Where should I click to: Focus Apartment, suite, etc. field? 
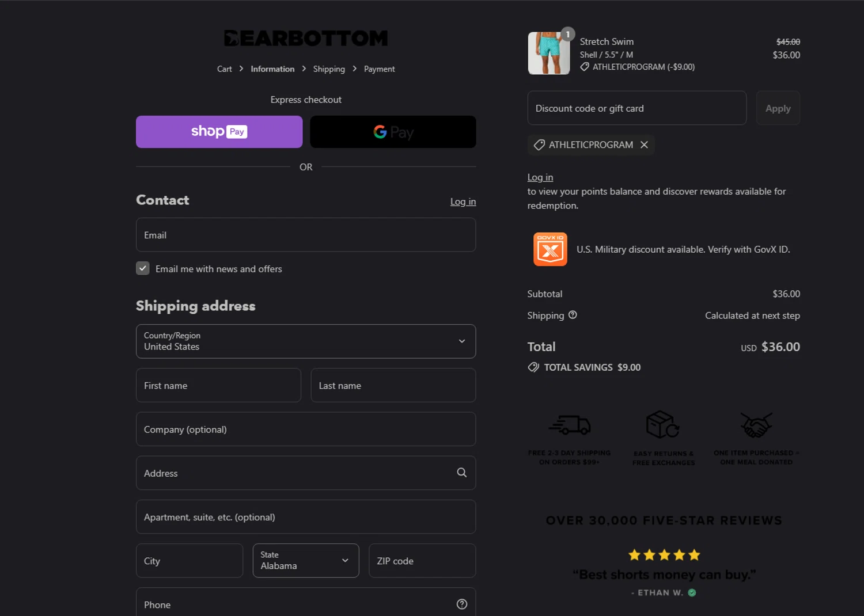click(306, 517)
